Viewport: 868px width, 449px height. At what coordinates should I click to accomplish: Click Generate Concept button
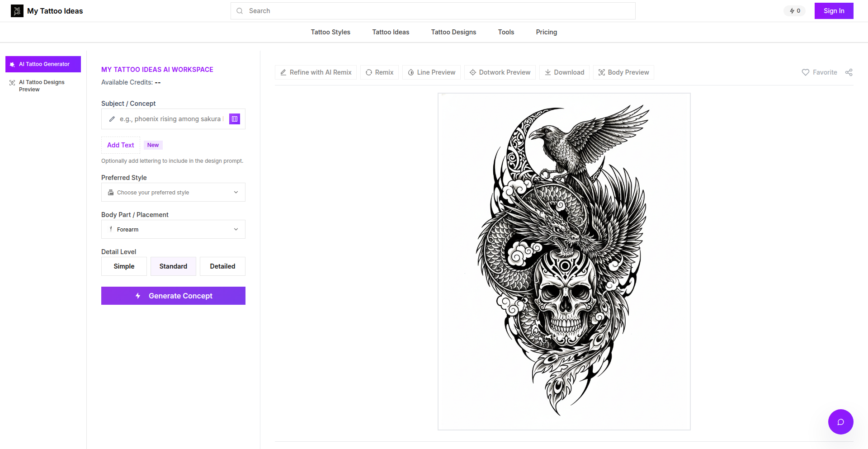tap(173, 296)
